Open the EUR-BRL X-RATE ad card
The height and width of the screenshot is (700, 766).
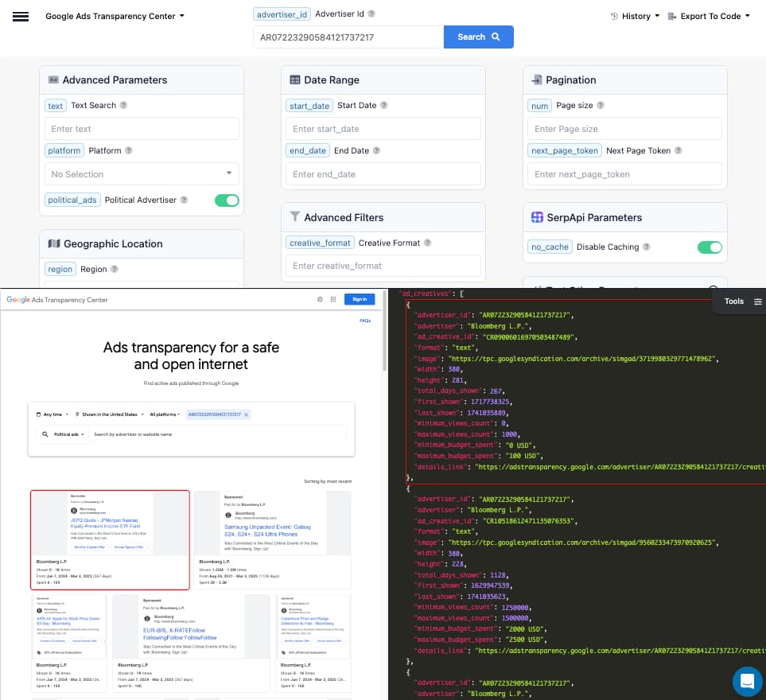pos(191,643)
